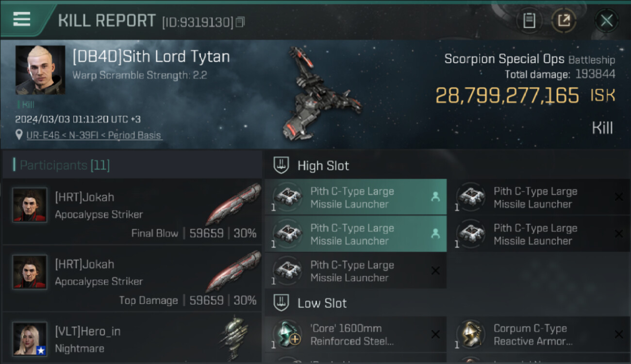Viewport: 631px width, 364px height.
Task: Click the Low Slot shield icon
Action: coord(282,303)
